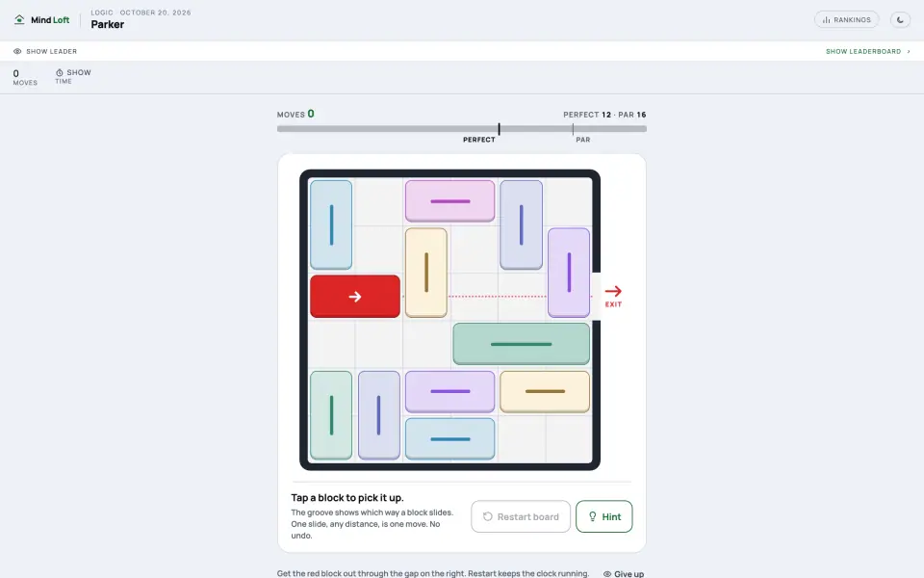Image resolution: width=924 pixels, height=578 pixels.
Task: Click the Parker puzzle title
Action: pos(107,24)
